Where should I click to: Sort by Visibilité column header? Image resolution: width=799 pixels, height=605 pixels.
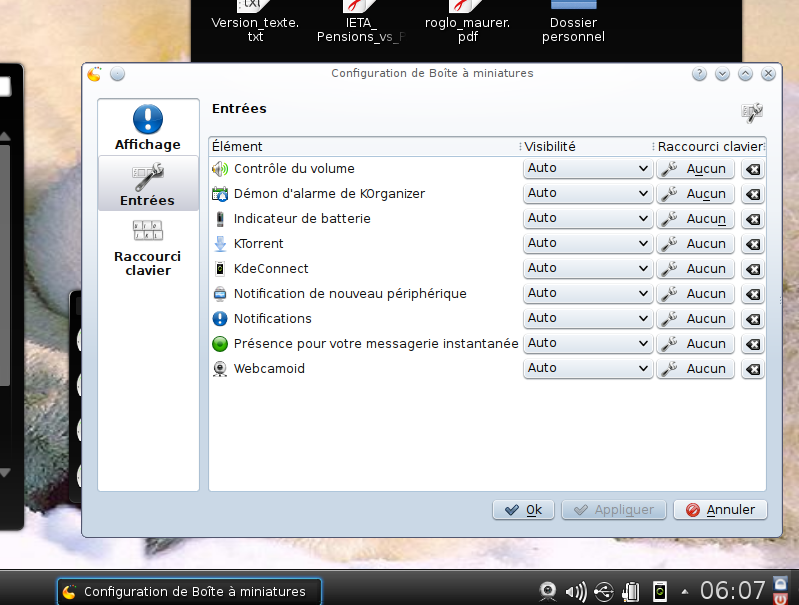pyautogui.click(x=587, y=147)
